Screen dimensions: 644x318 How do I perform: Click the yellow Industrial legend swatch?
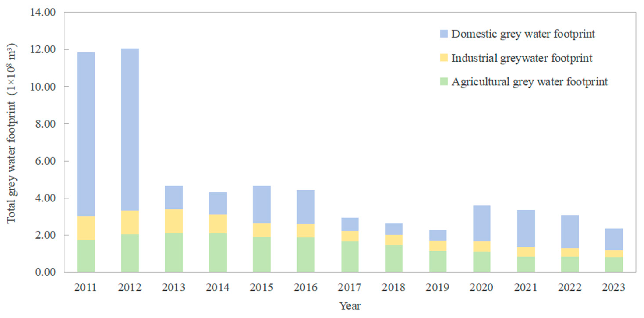point(444,57)
